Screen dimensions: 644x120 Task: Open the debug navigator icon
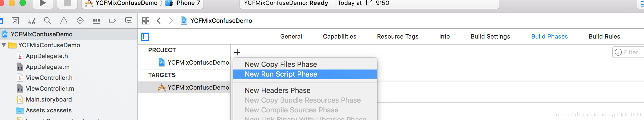tap(96, 21)
